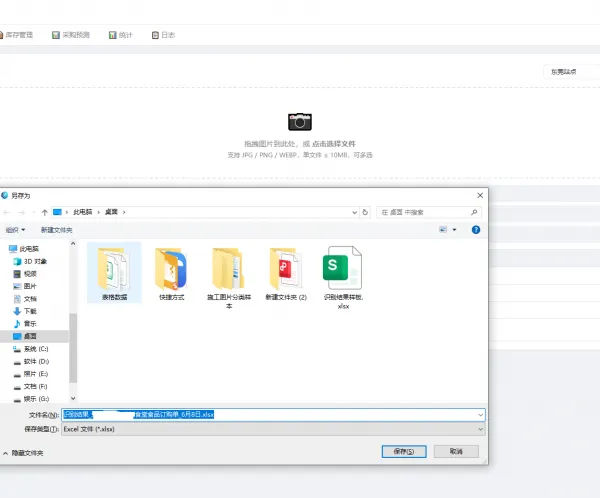Select 下载 in the navigation tree
The width and height of the screenshot is (600, 498).
tap(30, 311)
